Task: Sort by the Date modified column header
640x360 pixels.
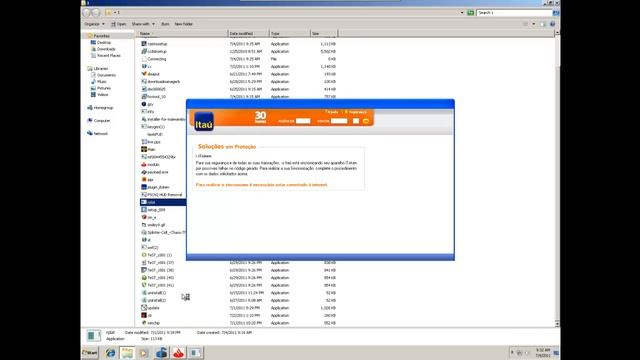Action: click(249, 33)
